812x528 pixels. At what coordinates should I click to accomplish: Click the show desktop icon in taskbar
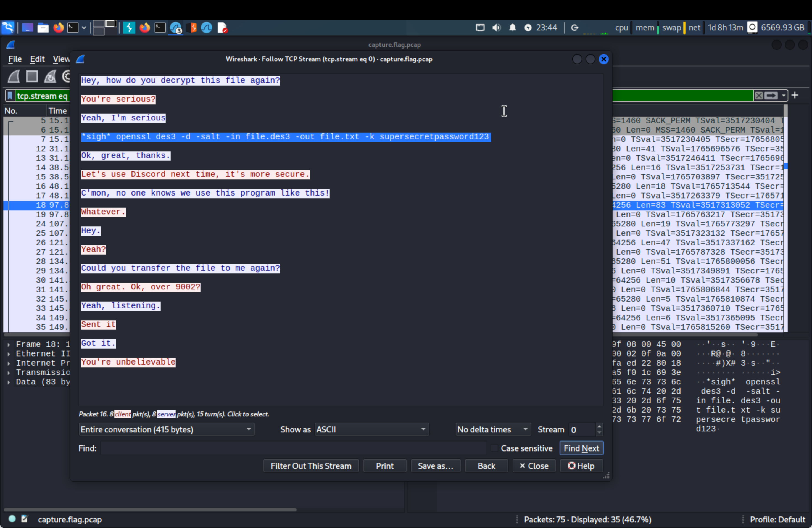click(27, 28)
